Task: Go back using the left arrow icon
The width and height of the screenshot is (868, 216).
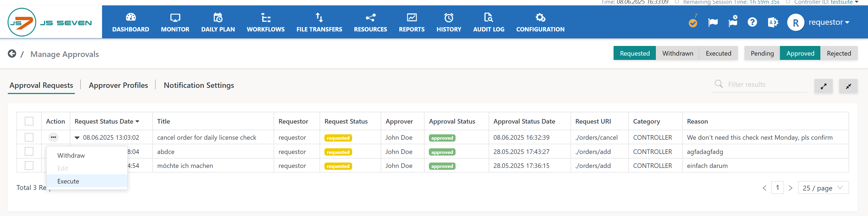Action: pyautogui.click(x=12, y=54)
